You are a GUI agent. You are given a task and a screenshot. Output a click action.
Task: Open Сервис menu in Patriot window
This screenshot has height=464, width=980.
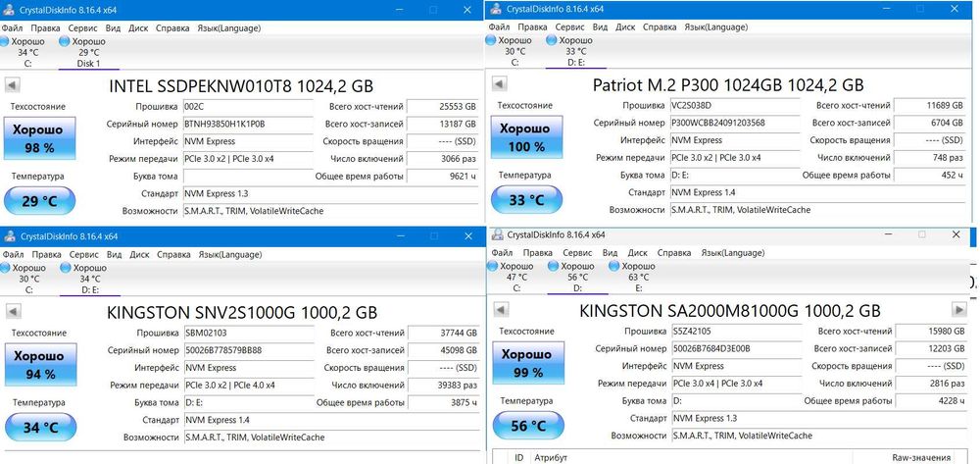pyautogui.click(x=570, y=26)
